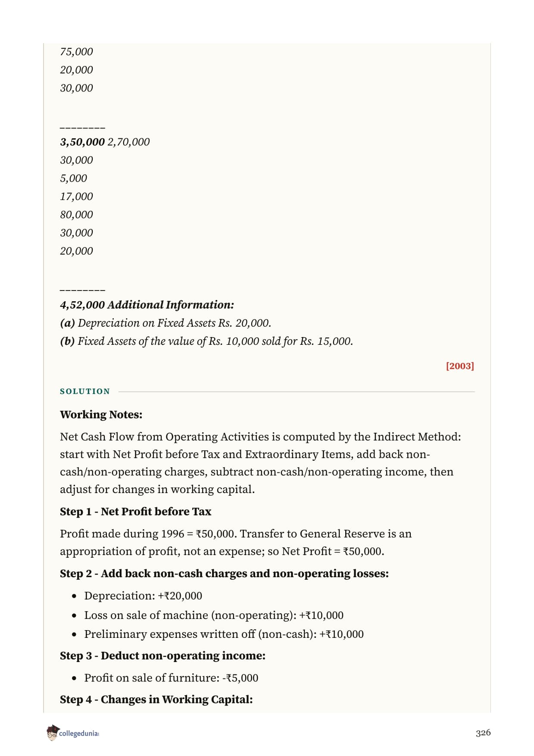Select the Working Notes heading

101,415
